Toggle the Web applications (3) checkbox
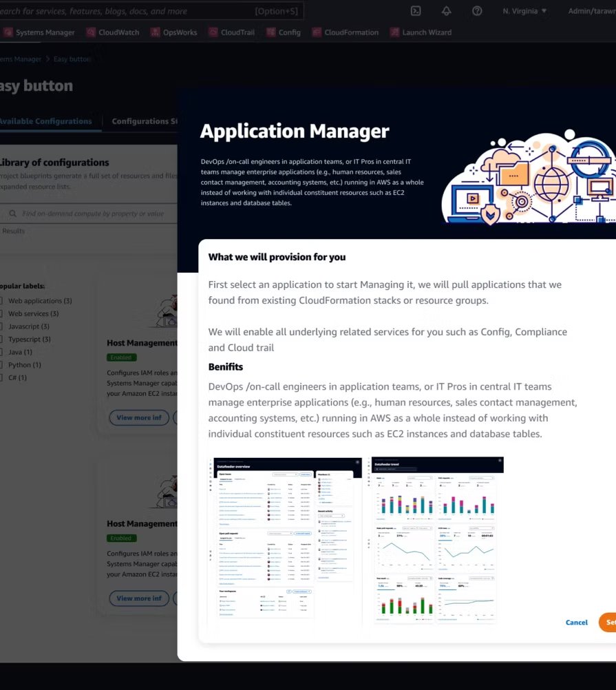Image resolution: width=616 pixels, height=690 pixels. [x=1, y=300]
